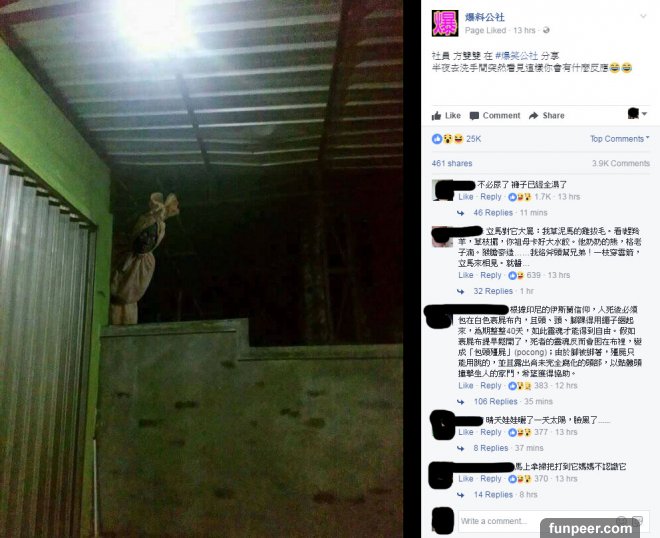Viewport: 660px width, 538px height.
Task: Click Like under the 370-reaction comment
Action: coord(466,479)
